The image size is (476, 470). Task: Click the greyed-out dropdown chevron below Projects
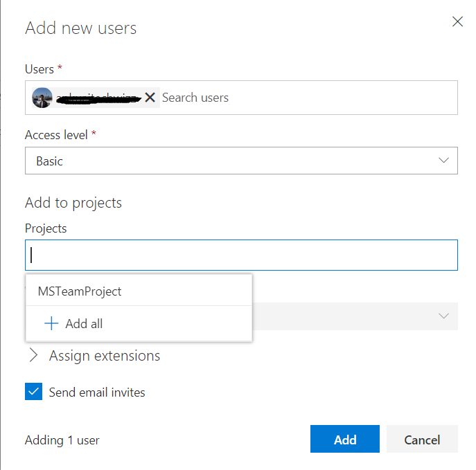(x=443, y=316)
